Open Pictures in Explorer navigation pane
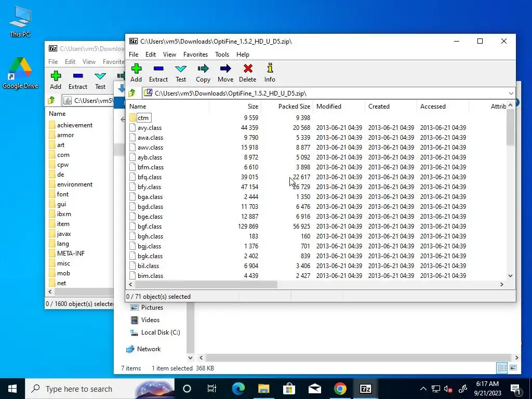Image resolution: width=532 pixels, height=399 pixels. click(152, 308)
